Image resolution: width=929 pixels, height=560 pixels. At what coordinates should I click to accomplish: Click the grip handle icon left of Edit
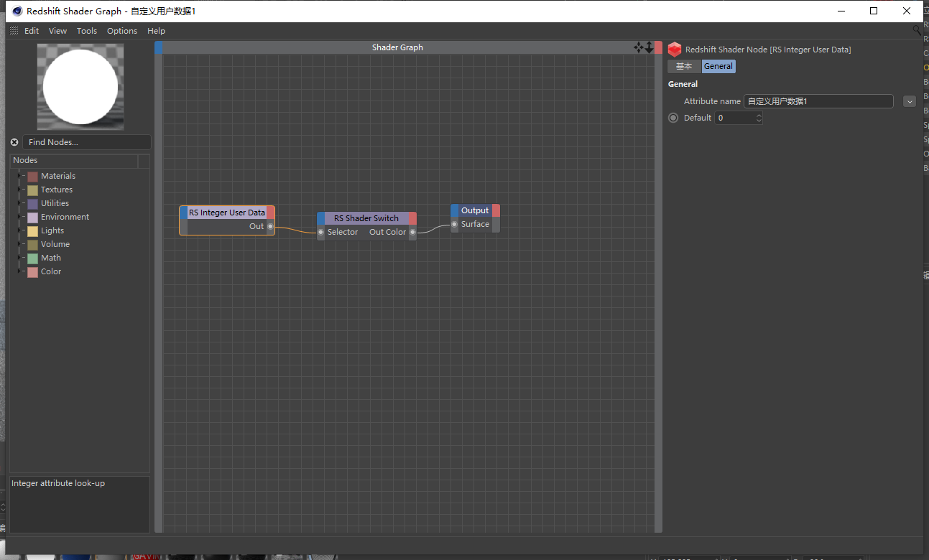[x=14, y=31]
